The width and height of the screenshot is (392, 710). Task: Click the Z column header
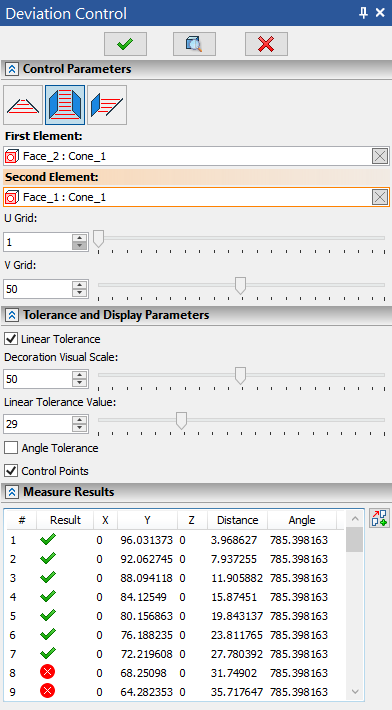tap(192, 520)
